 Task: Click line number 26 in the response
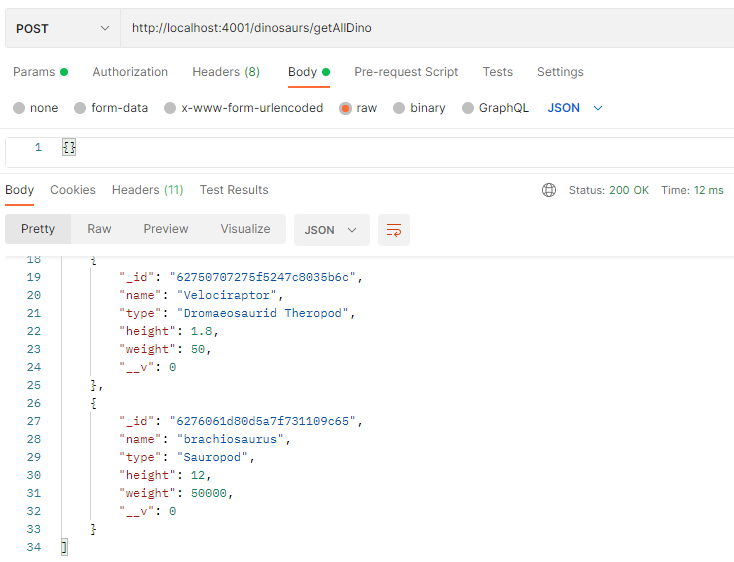coord(34,403)
